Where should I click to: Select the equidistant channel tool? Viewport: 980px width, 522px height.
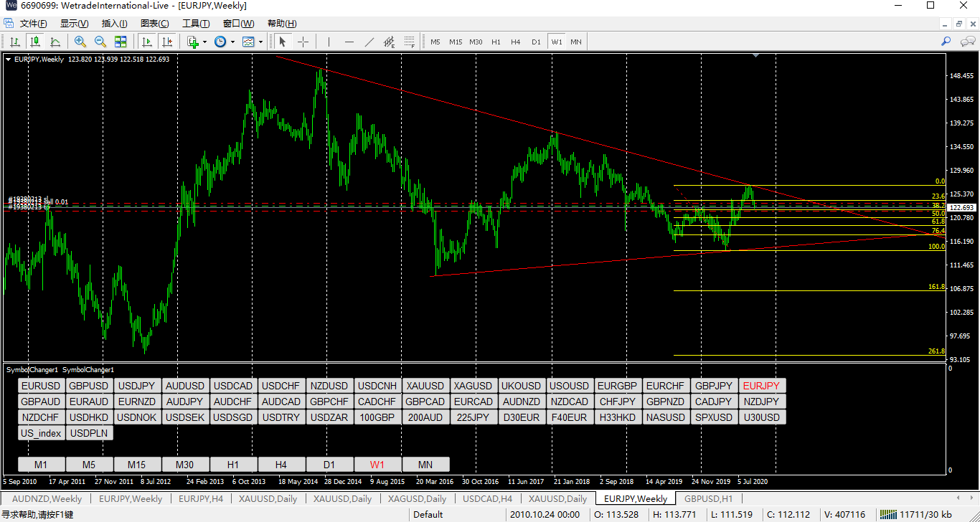click(x=390, y=42)
